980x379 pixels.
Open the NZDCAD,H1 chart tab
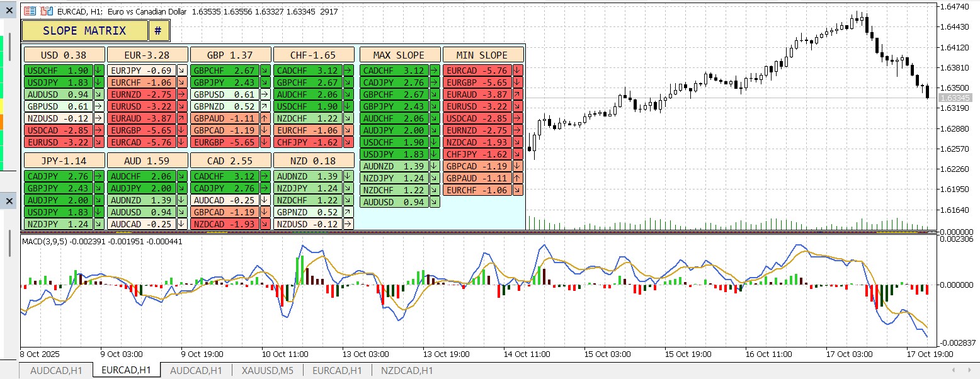406,371
